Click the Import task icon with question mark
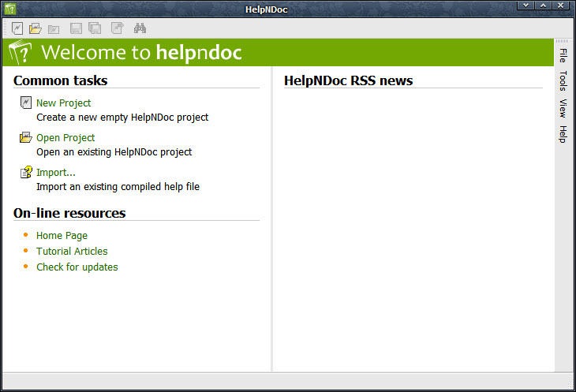 pos(25,172)
